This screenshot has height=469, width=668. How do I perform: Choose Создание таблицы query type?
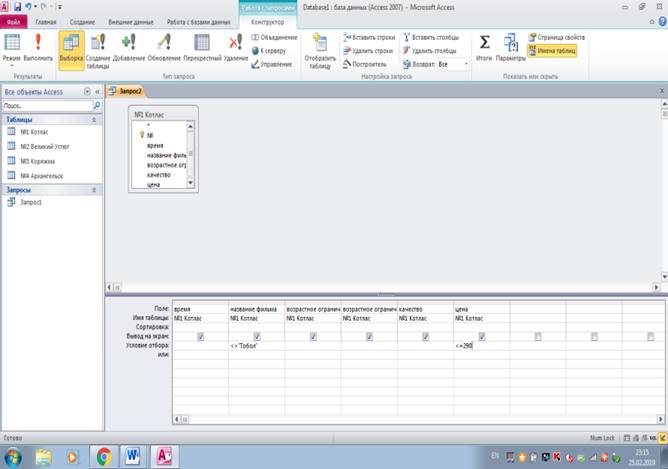click(98, 50)
